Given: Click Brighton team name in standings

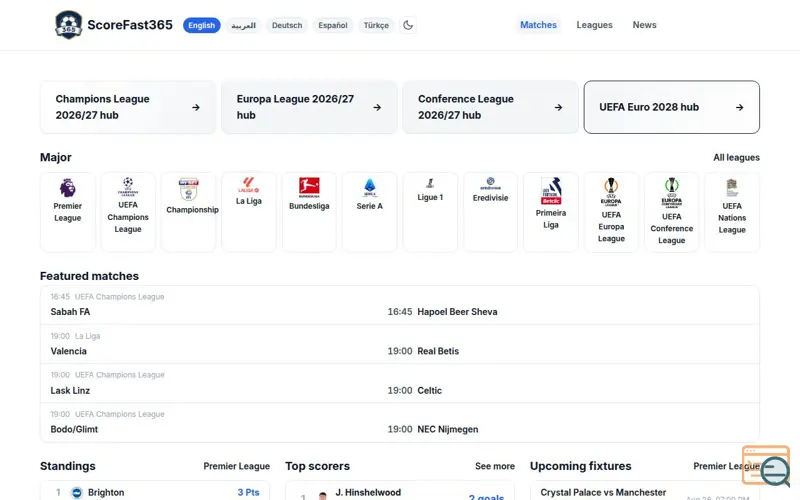Looking at the screenshot, I should 106,492.
